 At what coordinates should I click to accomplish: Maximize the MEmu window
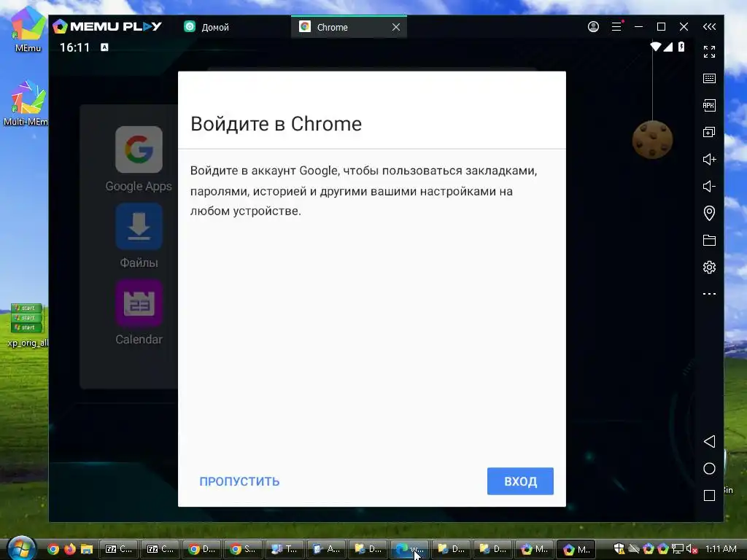click(661, 27)
